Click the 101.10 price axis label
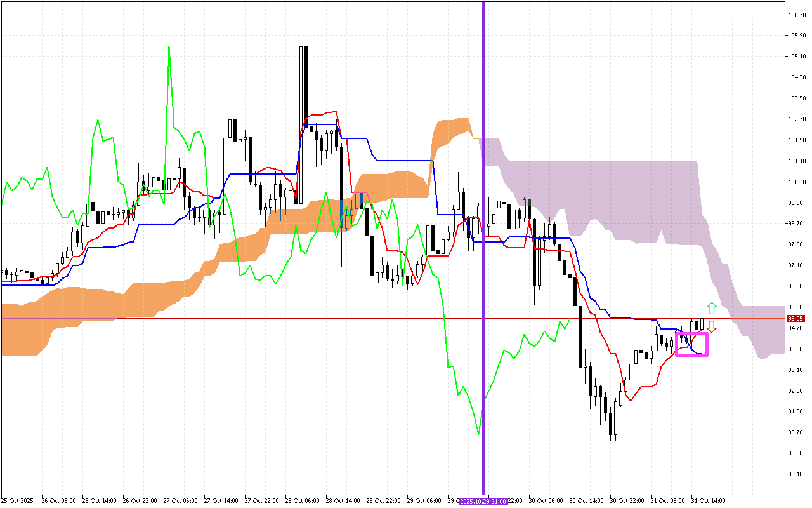Image resolution: width=812 pixels, height=508 pixels. point(796,161)
